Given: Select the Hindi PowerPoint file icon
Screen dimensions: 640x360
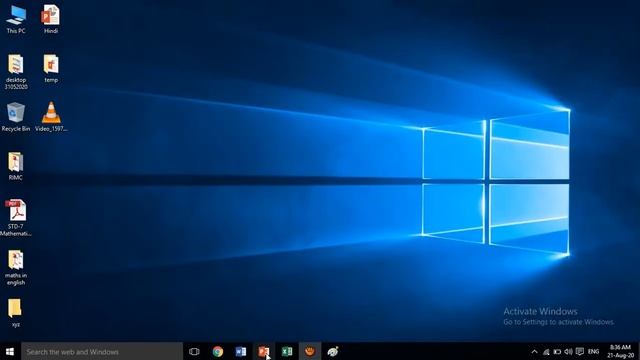Looking at the screenshot, I should coord(51,19).
